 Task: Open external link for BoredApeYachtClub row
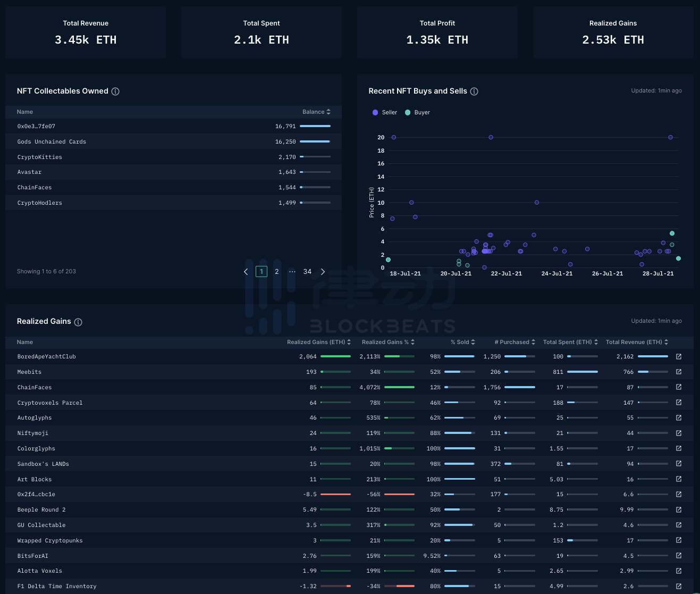coord(679,357)
